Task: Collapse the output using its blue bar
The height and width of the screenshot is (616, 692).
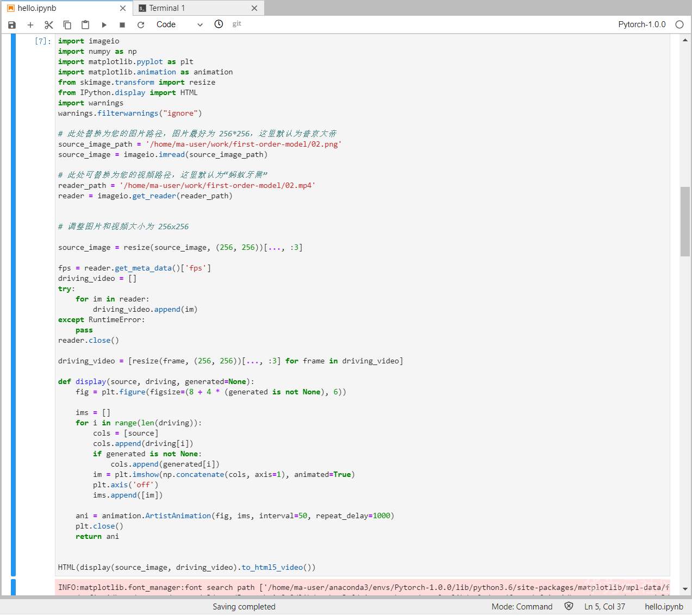Action: tap(13, 587)
